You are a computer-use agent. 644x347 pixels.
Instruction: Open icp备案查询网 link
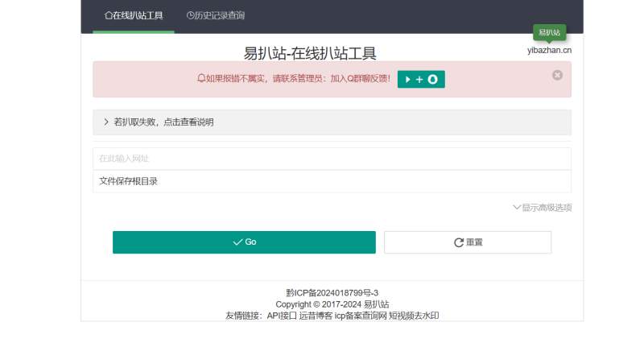(361, 316)
